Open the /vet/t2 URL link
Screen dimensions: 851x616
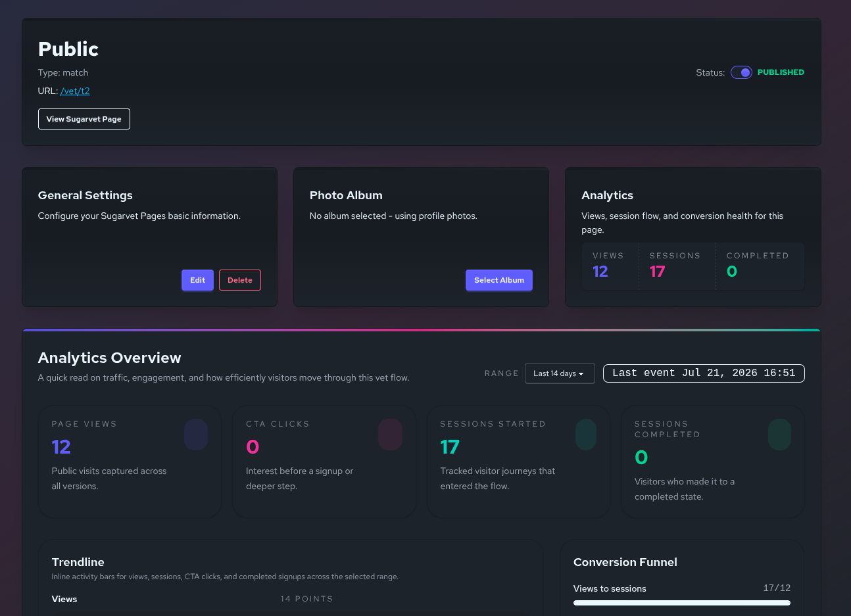(x=75, y=91)
